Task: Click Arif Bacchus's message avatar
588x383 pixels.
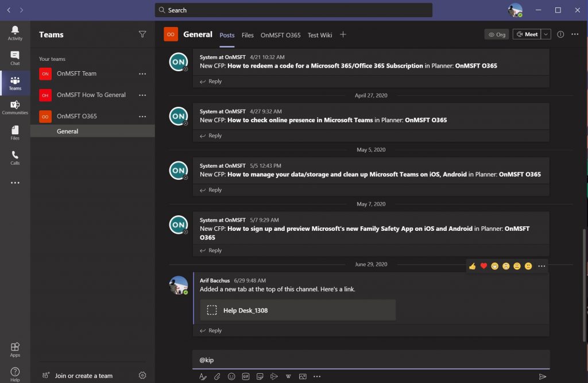Action: pyautogui.click(x=179, y=285)
